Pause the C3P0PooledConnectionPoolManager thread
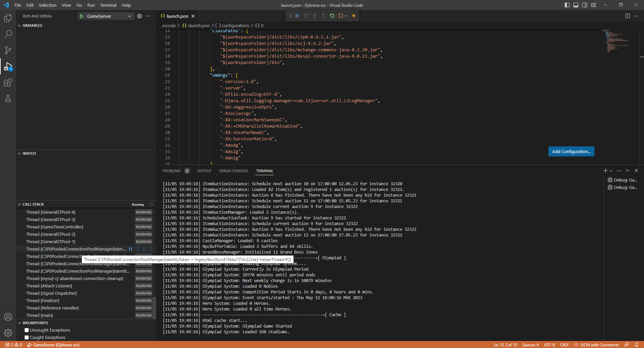This screenshot has height=348, width=644. [x=130, y=249]
